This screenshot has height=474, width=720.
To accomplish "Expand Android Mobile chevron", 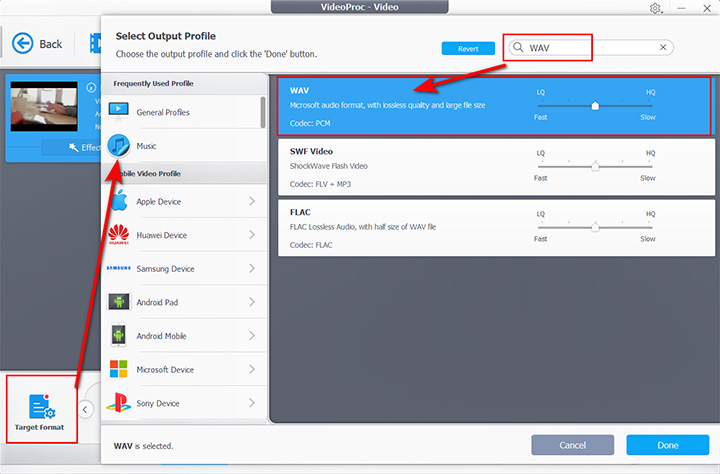I will click(x=252, y=336).
